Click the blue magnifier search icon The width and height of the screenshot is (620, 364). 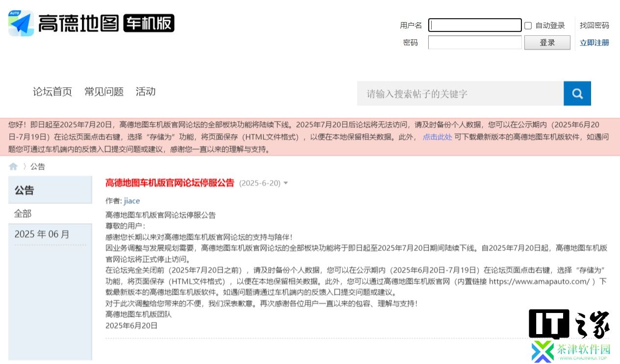pyautogui.click(x=577, y=93)
